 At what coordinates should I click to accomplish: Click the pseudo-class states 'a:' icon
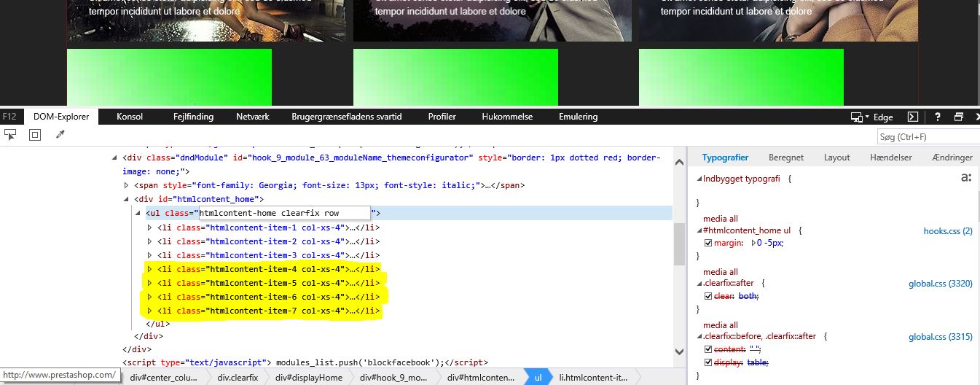pyautogui.click(x=966, y=177)
